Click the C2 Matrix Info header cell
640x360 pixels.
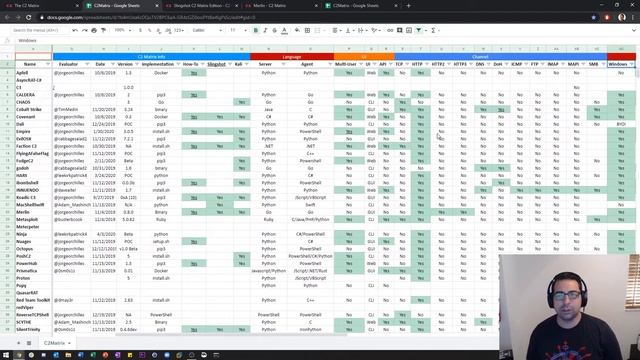pos(151,57)
